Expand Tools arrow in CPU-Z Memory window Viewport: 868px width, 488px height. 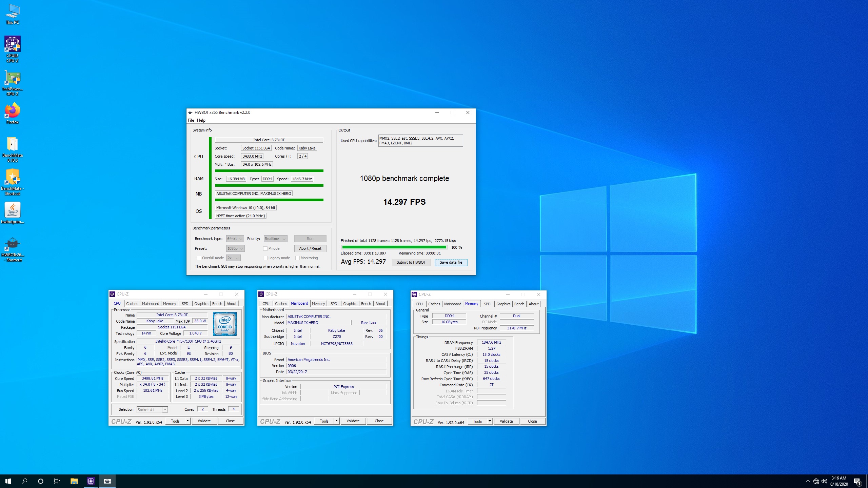490,421
